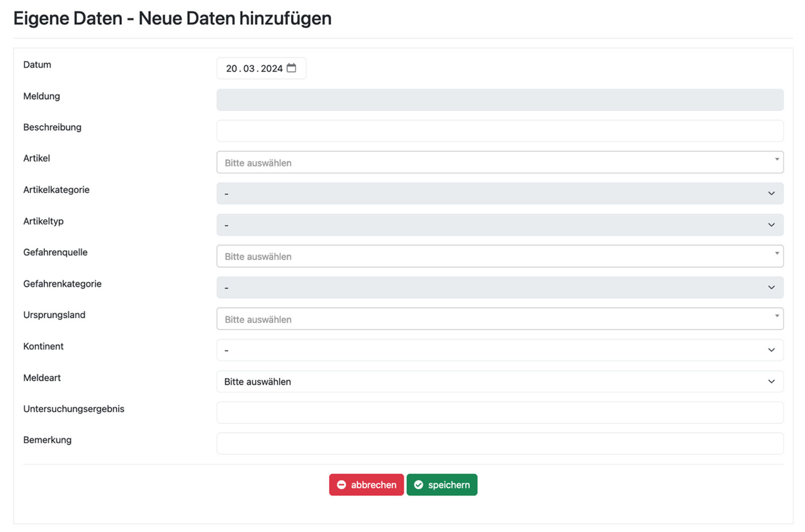Open the Ursprungsland selection box

coord(500,319)
